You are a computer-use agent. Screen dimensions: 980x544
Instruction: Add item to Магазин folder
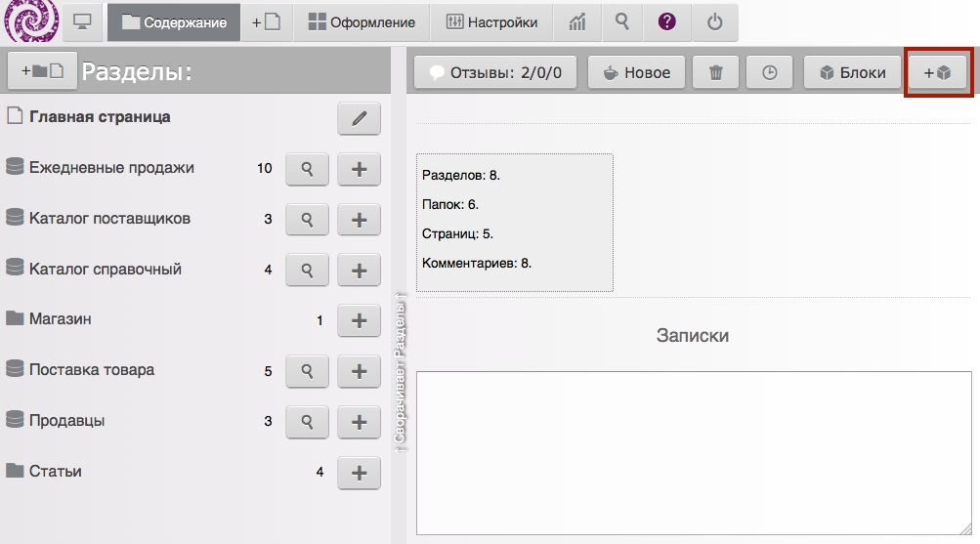[x=359, y=320]
